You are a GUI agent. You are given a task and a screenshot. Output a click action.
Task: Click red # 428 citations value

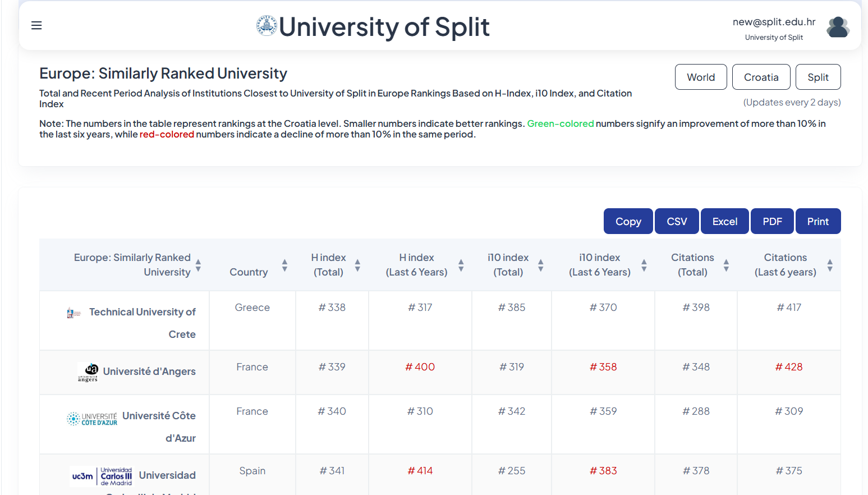click(789, 367)
